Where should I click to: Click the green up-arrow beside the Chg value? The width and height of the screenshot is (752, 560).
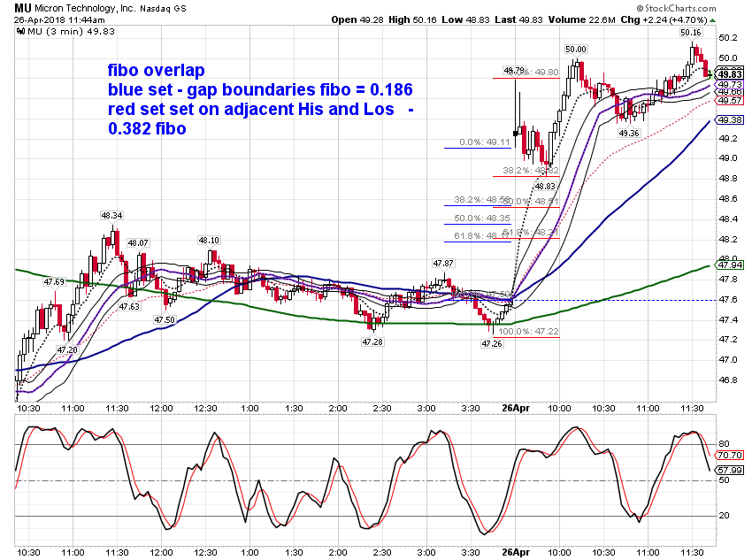[x=713, y=20]
